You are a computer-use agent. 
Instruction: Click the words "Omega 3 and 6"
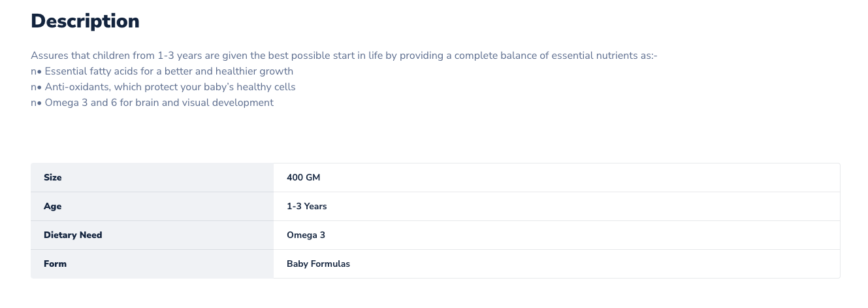[76, 103]
